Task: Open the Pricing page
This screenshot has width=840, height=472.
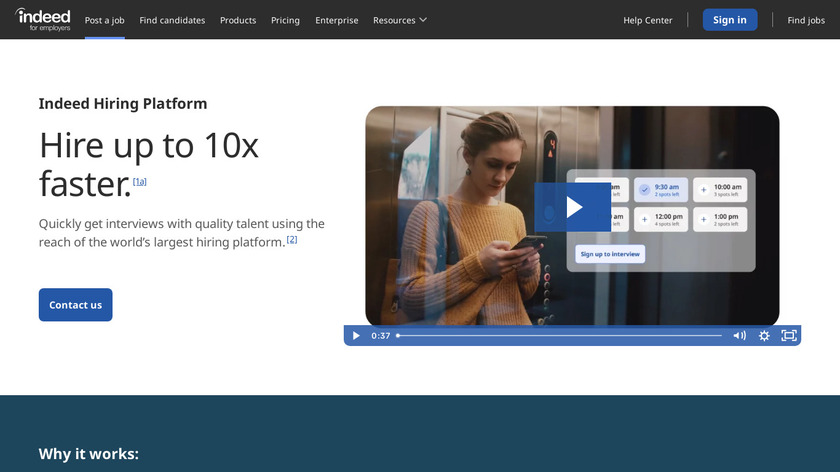Action: tap(285, 20)
